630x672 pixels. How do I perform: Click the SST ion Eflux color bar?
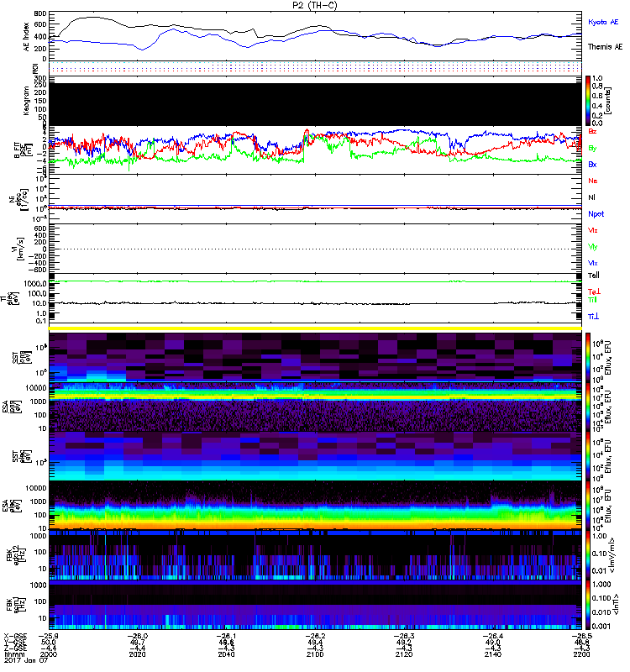point(588,357)
